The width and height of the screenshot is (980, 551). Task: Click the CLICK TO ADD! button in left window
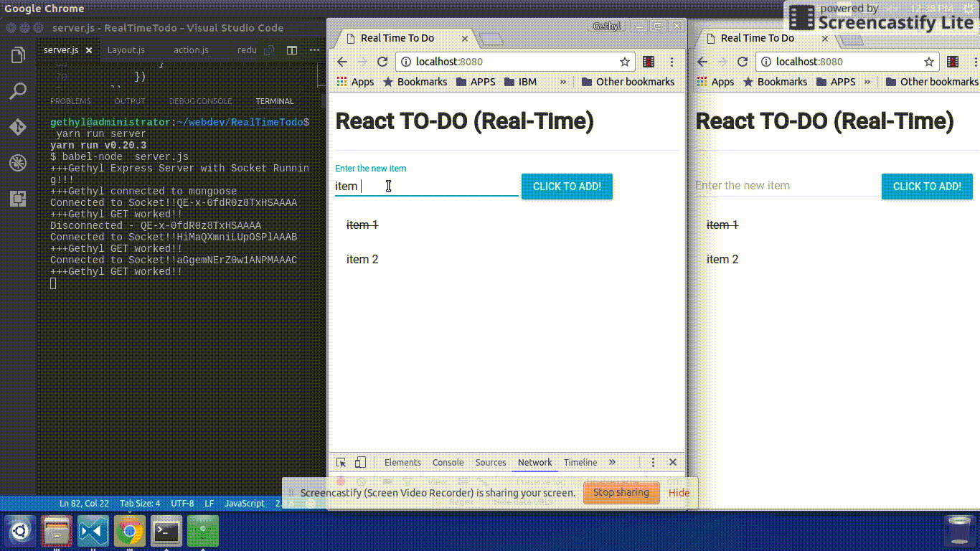pyautogui.click(x=567, y=187)
